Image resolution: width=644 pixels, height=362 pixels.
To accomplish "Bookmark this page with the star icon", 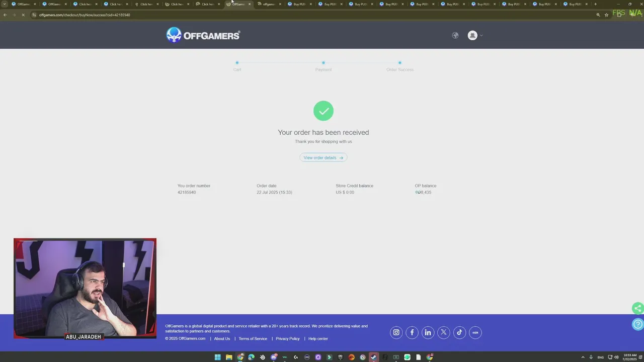I will tap(607, 15).
